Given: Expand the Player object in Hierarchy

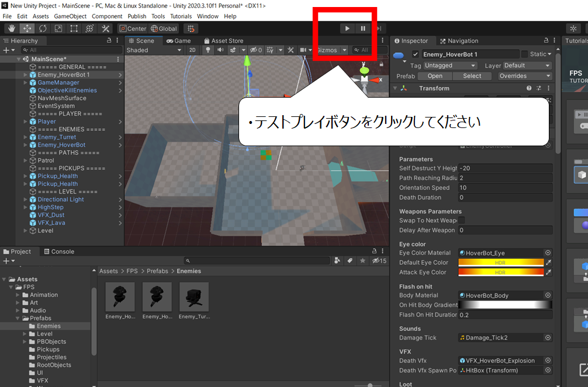Looking at the screenshot, I should (x=26, y=122).
